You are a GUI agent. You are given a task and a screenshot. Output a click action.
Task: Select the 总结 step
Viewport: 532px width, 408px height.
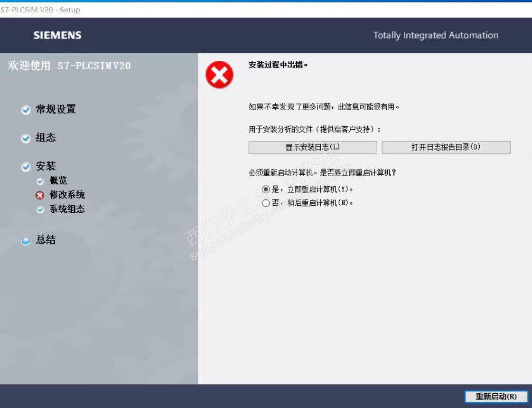[46, 240]
